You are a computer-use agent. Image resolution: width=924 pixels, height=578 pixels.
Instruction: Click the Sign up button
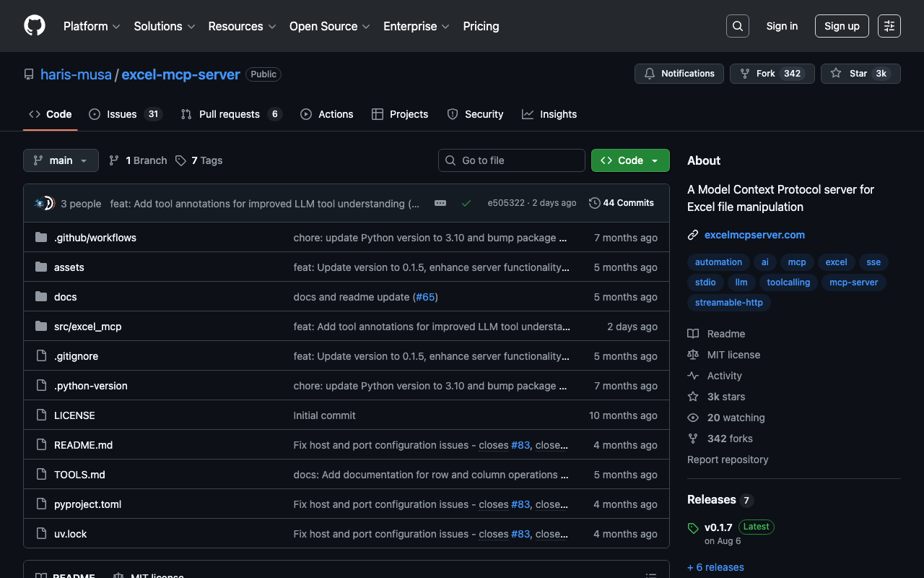point(842,26)
